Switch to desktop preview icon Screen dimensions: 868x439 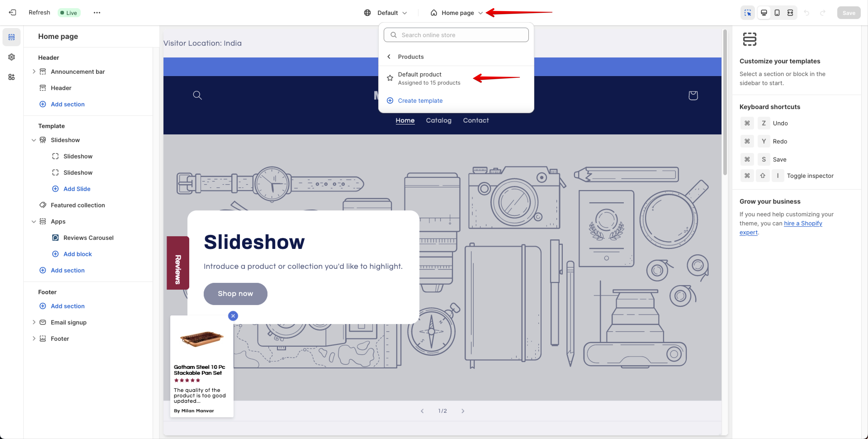(x=764, y=12)
